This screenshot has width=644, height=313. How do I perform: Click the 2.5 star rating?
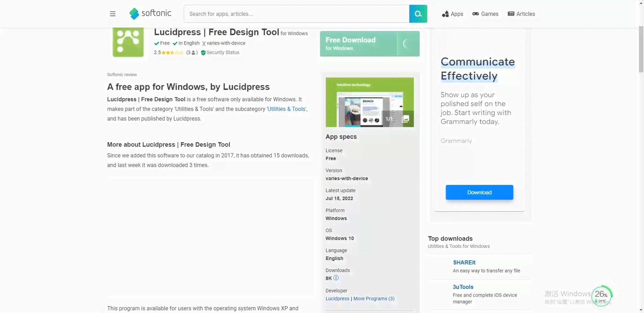coord(169,53)
